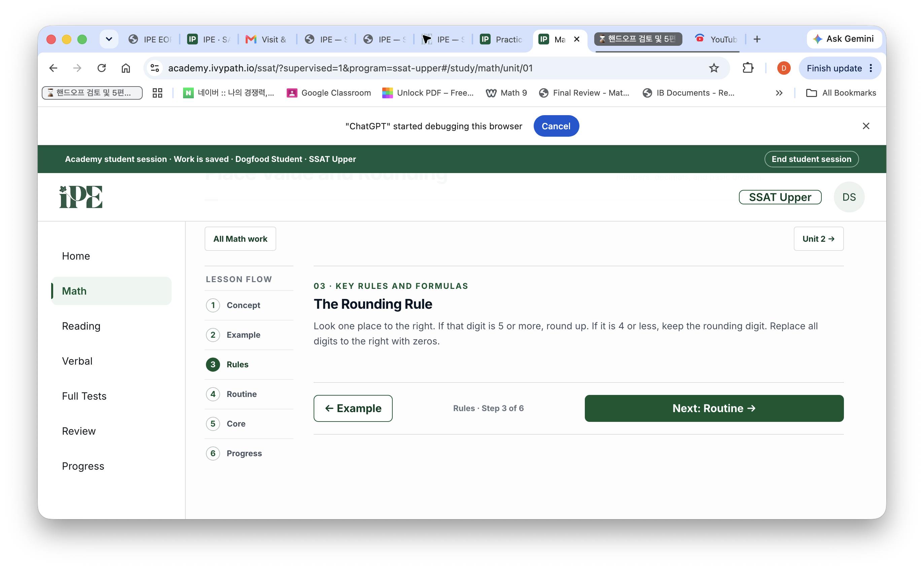Image resolution: width=924 pixels, height=569 pixels.
Task: Open the All Bookmarks folder
Action: pos(841,93)
